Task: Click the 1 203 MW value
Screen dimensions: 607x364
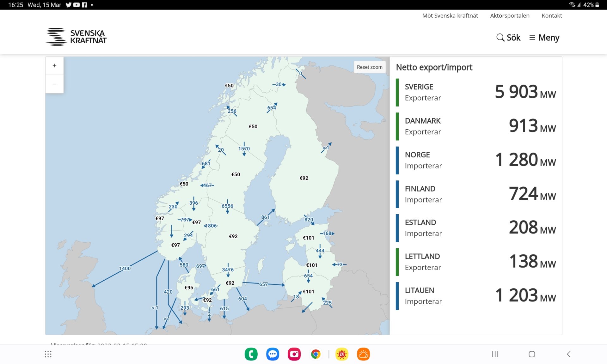Action: 525,295
